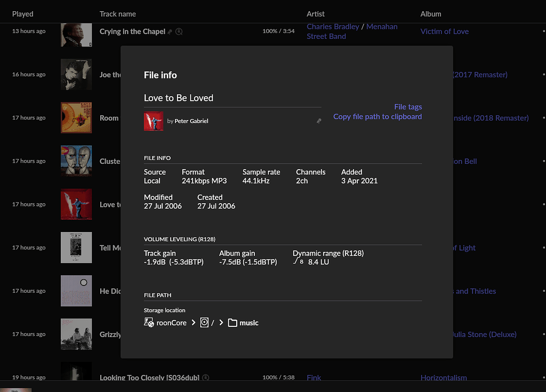
Task: Copy file path to clipboard
Action: tap(378, 116)
